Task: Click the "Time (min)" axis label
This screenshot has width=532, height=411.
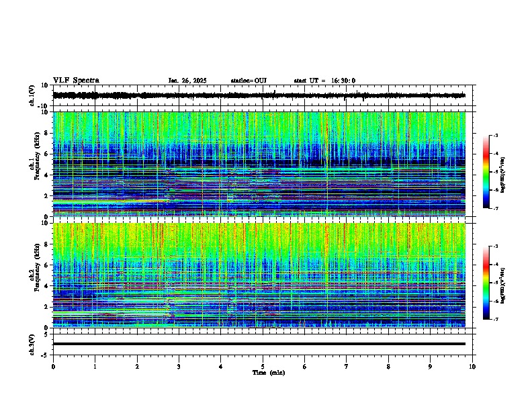Action: point(269,373)
